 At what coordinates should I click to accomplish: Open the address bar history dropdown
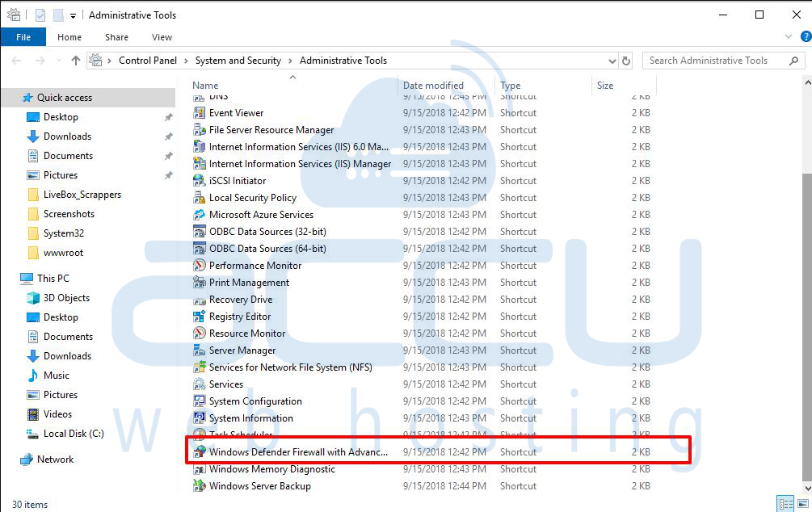pos(612,60)
